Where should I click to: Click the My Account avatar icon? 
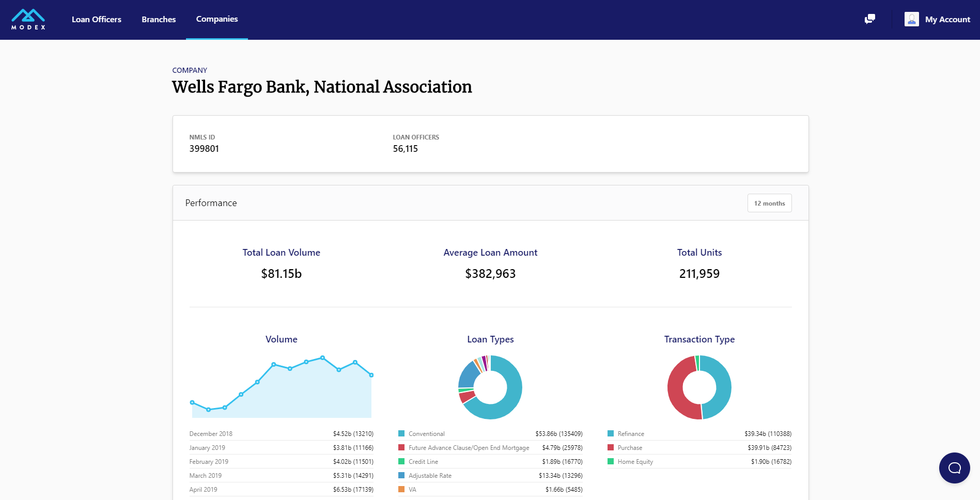(x=911, y=19)
